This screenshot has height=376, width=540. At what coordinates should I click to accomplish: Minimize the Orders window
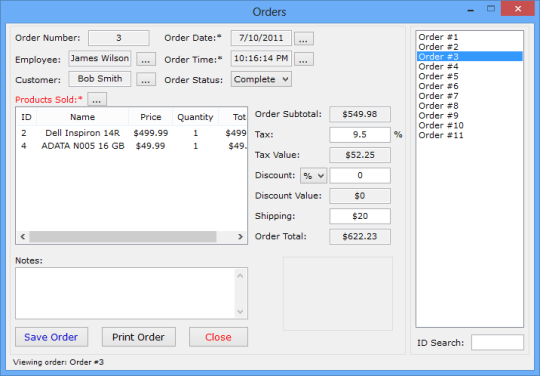tap(471, 9)
